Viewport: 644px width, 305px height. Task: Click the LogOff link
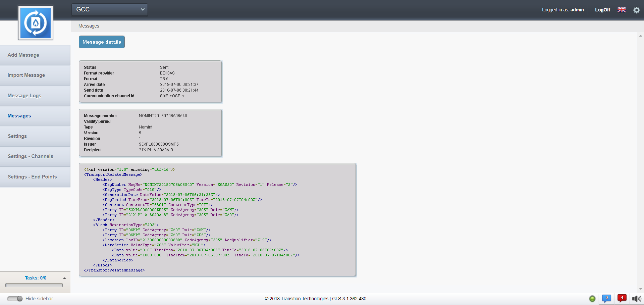(602, 10)
